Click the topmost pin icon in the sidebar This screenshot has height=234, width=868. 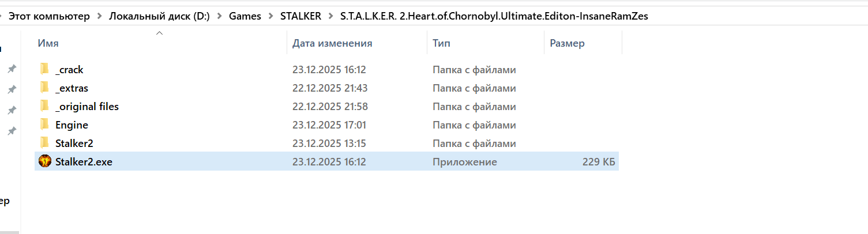click(x=11, y=69)
